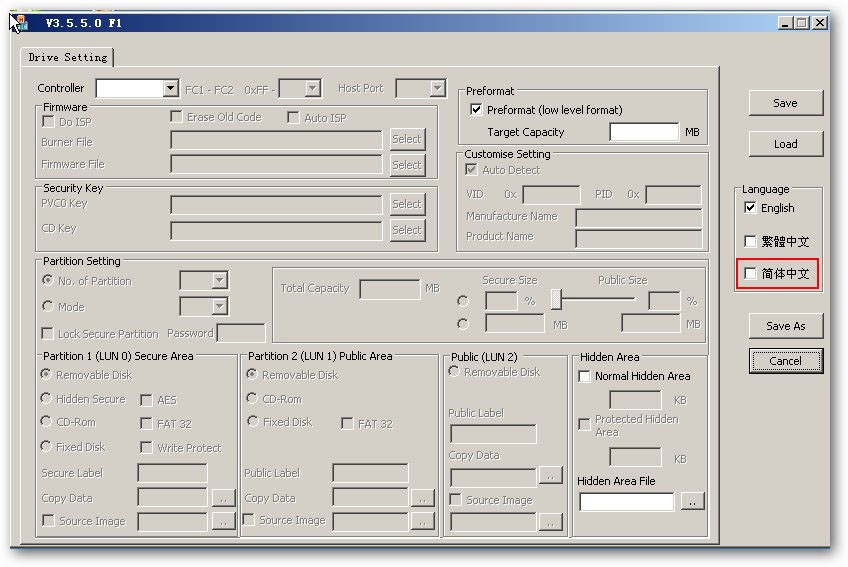Click the Manufacture Name field
Viewport: 848px width, 567px height.
(x=639, y=217)
